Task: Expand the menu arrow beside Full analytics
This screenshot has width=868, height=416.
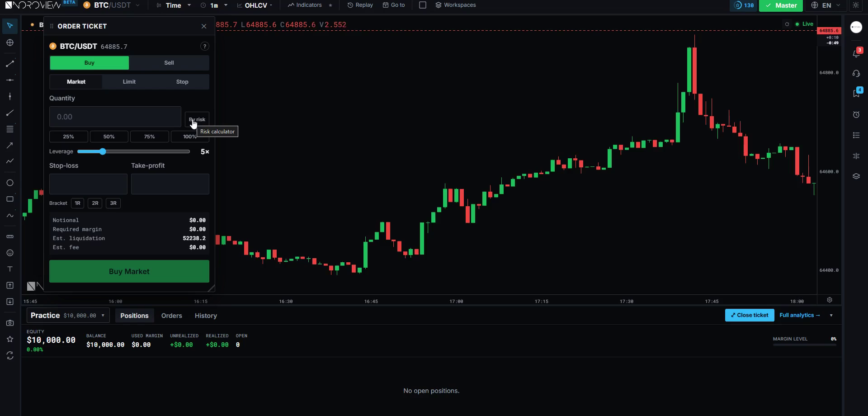Action: click(831, 316)
